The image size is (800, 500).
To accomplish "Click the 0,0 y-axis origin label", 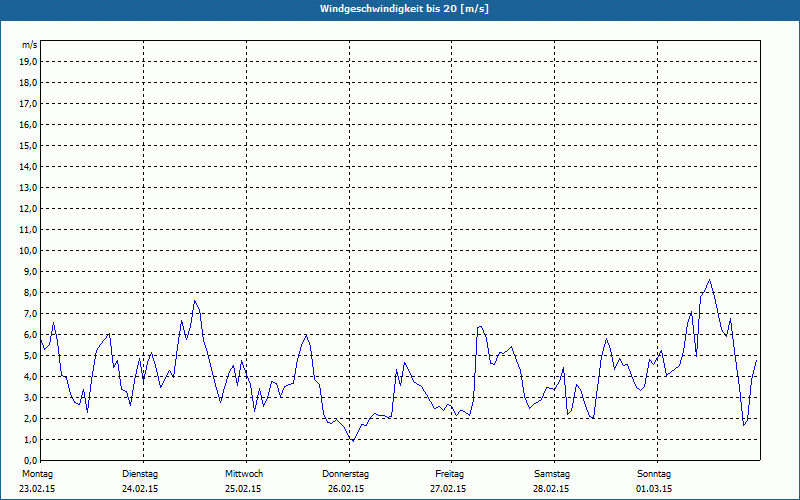I will [x=31, y=460].
